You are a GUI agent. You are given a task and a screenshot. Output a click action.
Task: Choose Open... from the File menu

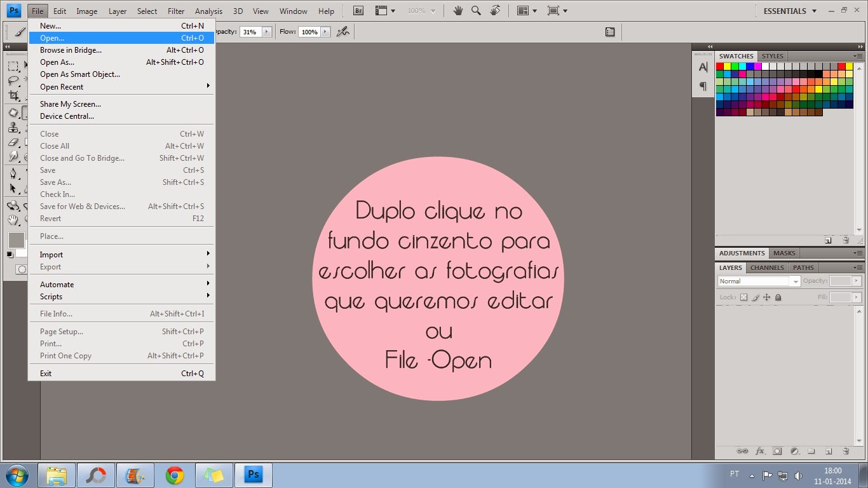(x=121, y=38)
